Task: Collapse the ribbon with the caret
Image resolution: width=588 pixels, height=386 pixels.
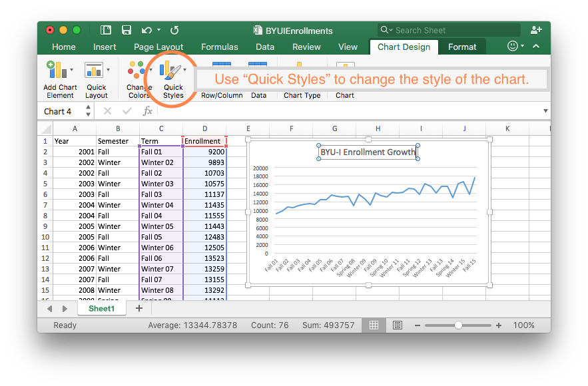Action: click(x=536, y=46)
